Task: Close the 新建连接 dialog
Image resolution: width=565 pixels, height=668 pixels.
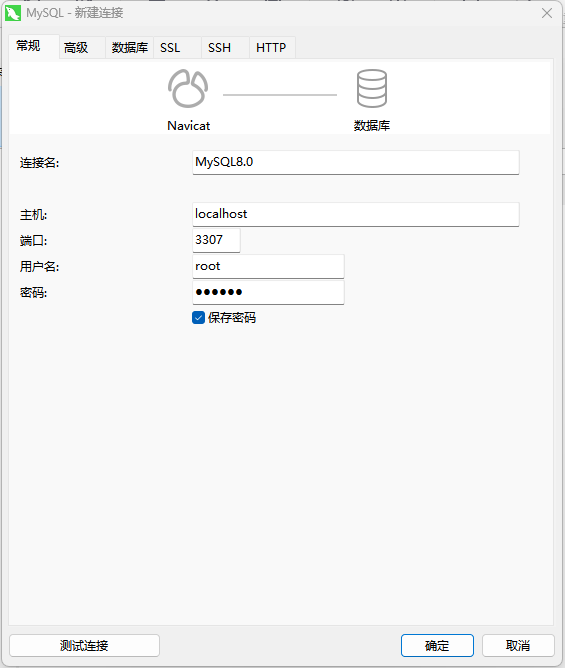Action: pyautogui.click(x=547, y=13)
